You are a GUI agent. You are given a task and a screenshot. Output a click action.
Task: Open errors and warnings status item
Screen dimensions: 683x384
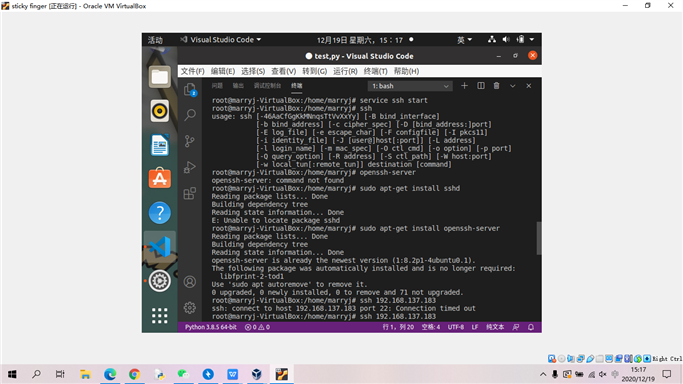[257, 327]
